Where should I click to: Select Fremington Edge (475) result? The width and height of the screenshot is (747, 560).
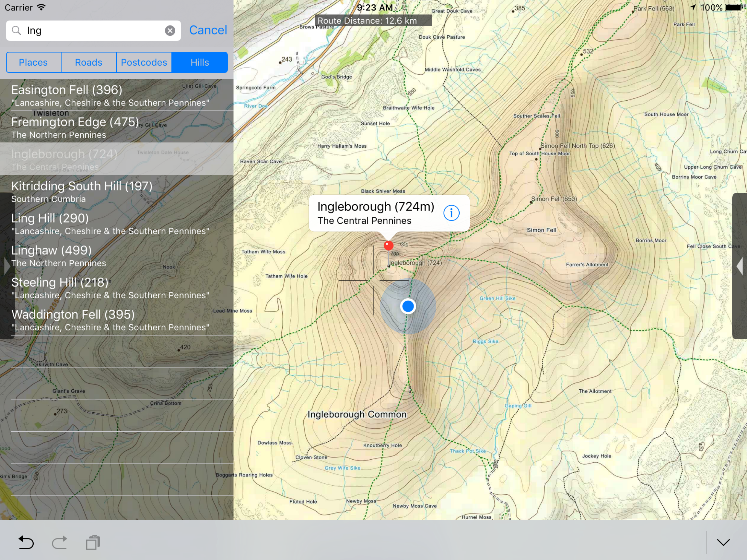117,127
